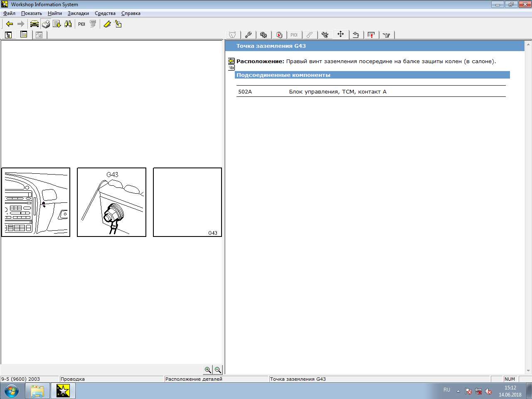This screenshot has width=532, height=399.
Task: Switch to the tree structure view tab
Action: (8, 35)
